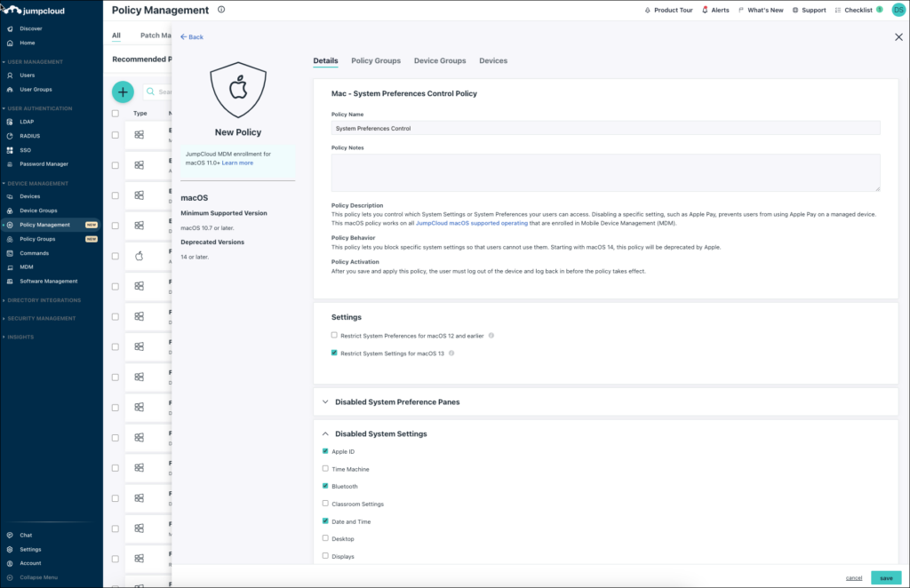
Task: Open Settings in the left sidebar
Action: point(30,549)
